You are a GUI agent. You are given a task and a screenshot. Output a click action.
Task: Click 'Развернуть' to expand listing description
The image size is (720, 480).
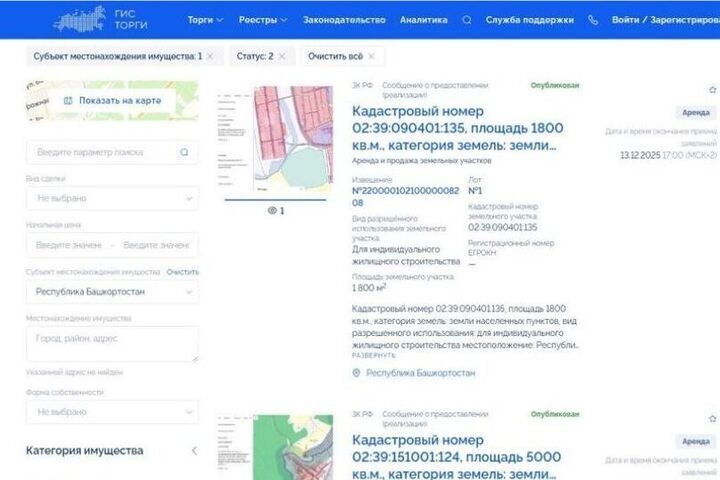pos(373,355)
